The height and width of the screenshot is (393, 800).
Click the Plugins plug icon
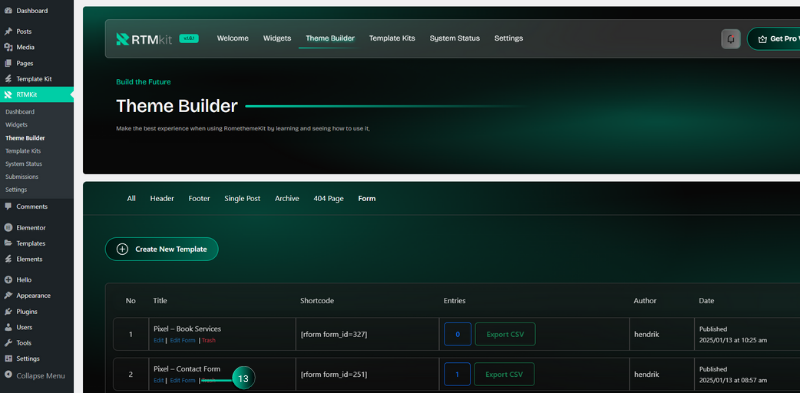[8, 311]
